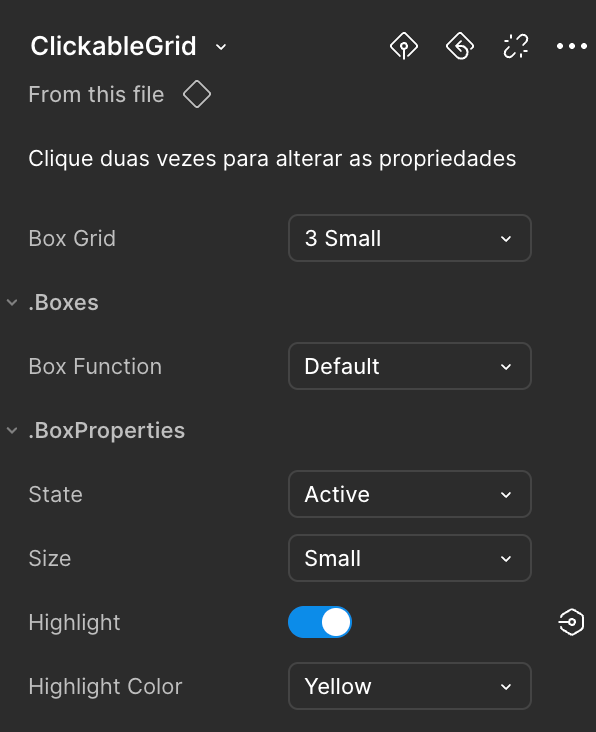The height and width of the screenshot is (732, 596).
Task: Open the Box Function dropdown set to Default
Action: click(x=410, y=366)
